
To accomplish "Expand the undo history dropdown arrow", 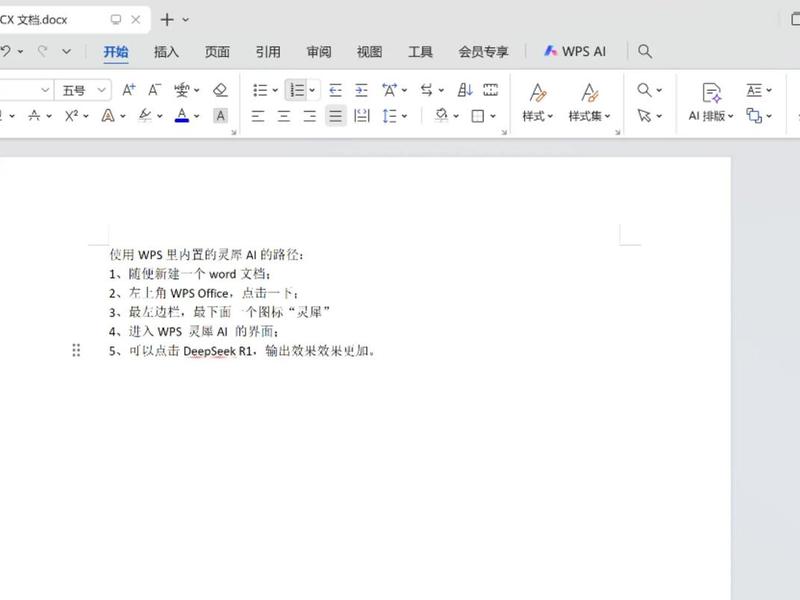I will [x=20, y=52].
